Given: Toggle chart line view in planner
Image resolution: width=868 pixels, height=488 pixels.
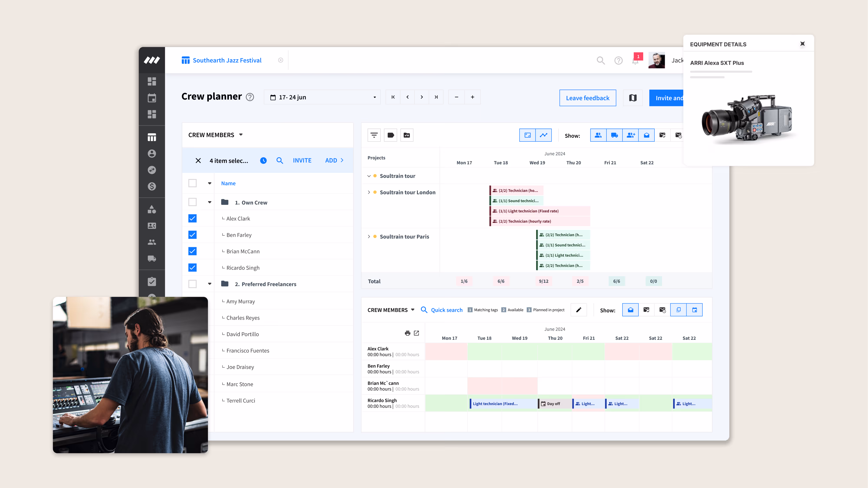Looking at the screenshot, I should [544, 135].
